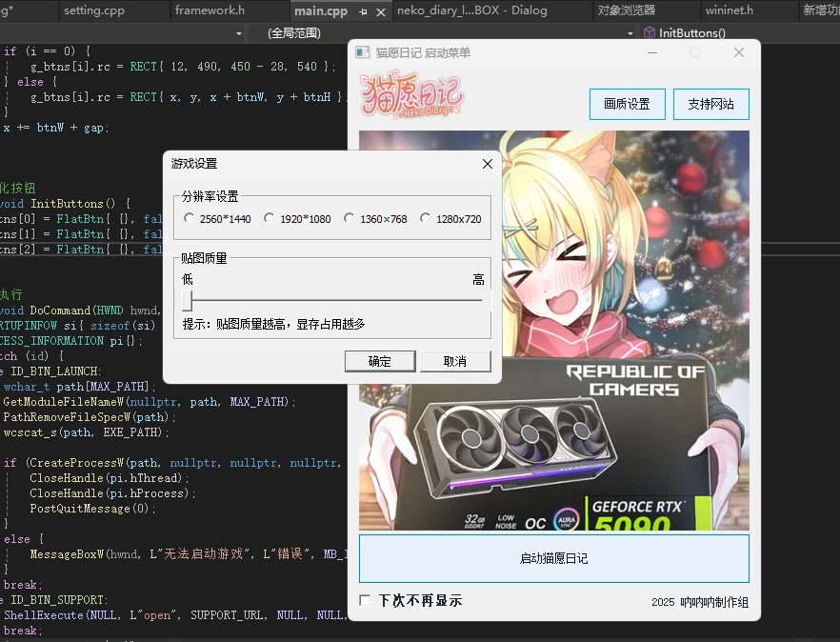
Task: Open the neko_diary Dialog tab
Action: [x=472, y=10]
